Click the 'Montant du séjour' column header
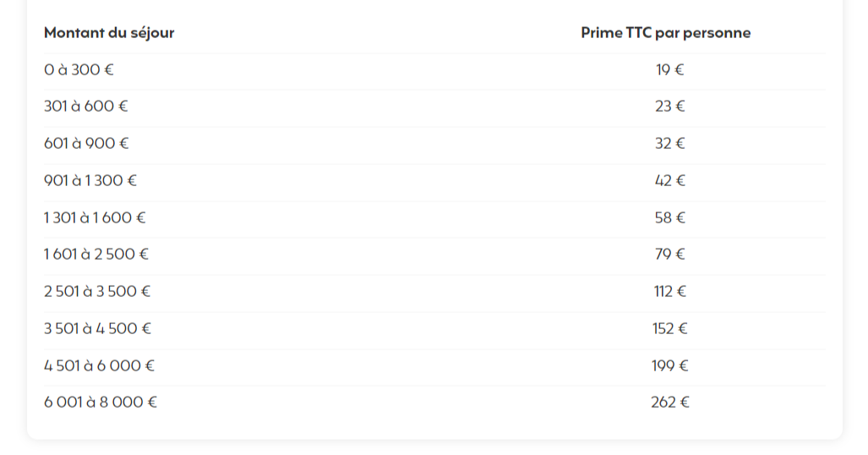The height and width of the screenshot is (455, 868). (x=109, y=33)
